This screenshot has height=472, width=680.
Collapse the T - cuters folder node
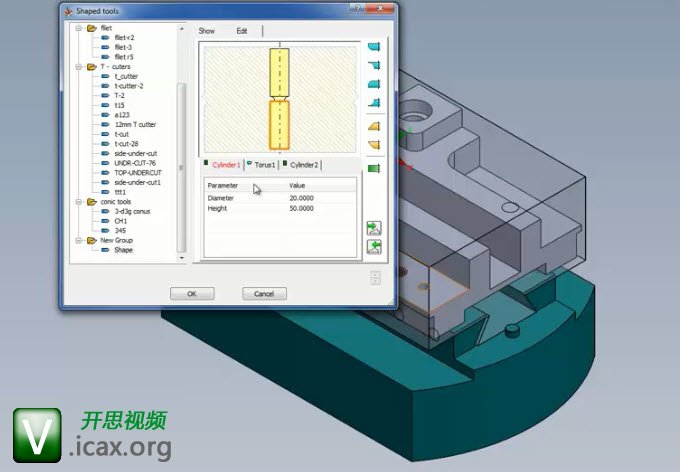(78, 67)
